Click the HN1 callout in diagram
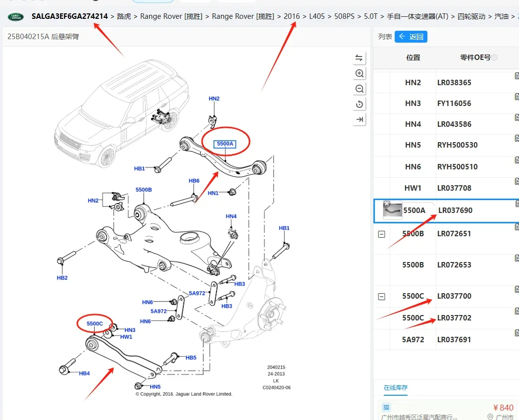 click(213, 193)
